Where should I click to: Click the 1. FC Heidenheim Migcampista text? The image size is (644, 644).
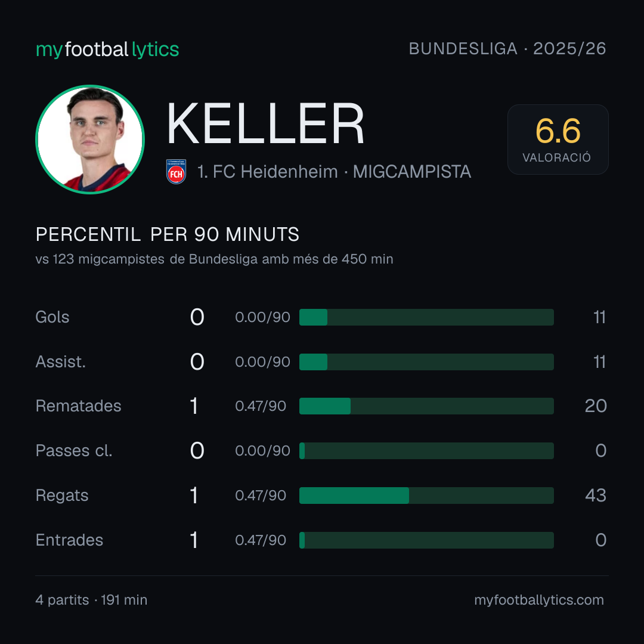334,172
